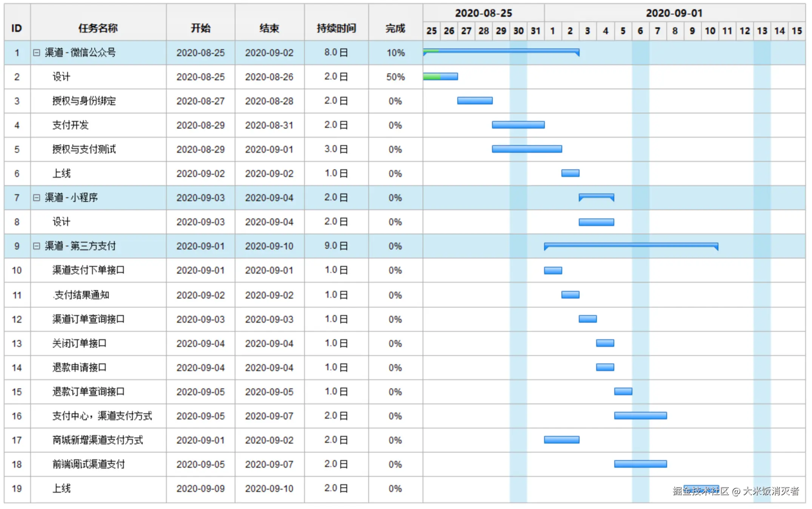Select the 支付开发 Gantt bar

(x=518, y=125)
